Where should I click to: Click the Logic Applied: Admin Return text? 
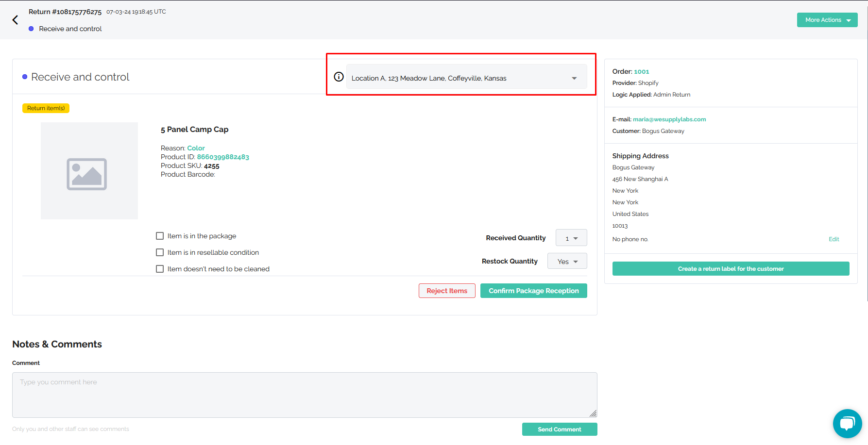tap(651, 95)
